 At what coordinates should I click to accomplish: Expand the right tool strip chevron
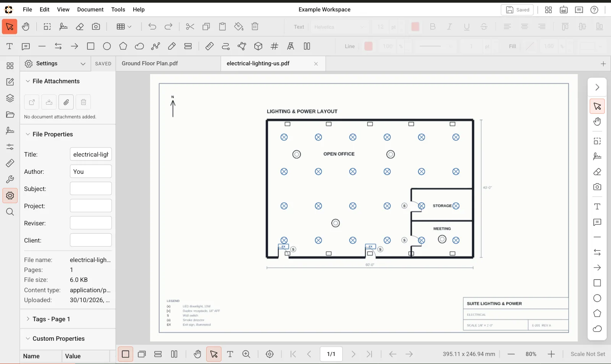(597, 87)
